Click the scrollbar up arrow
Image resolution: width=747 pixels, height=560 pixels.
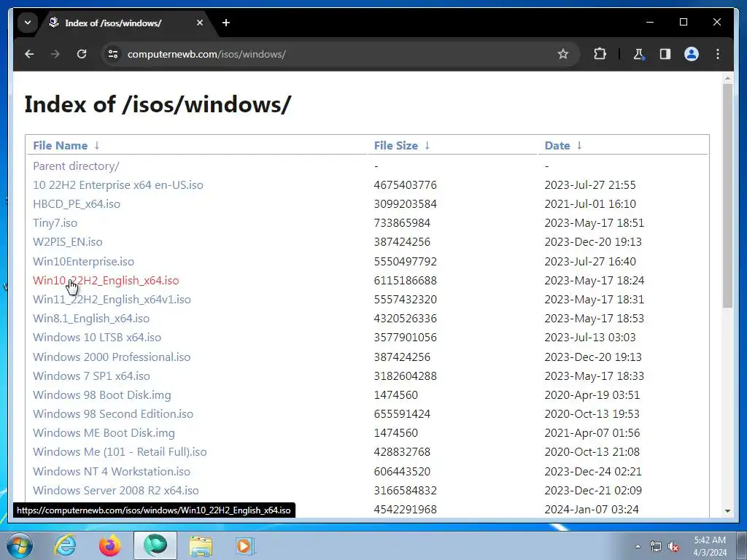pyautogui.click(x=727, y=77)
